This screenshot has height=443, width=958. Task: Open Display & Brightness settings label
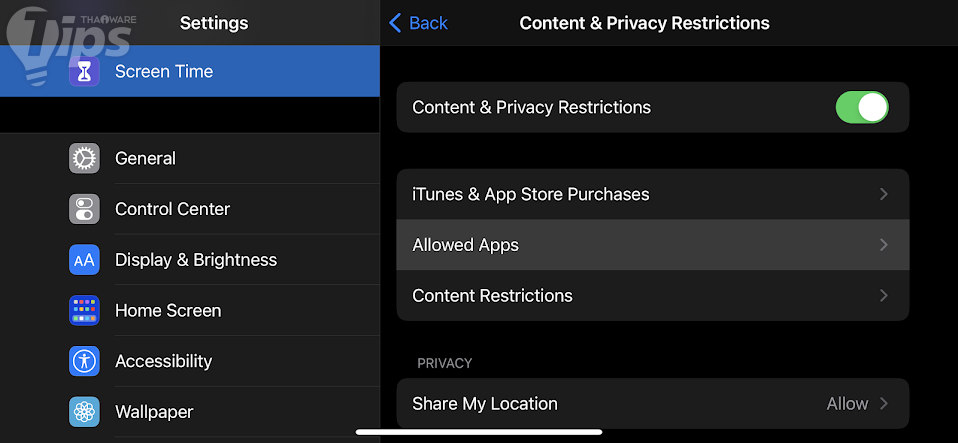(x=196, y=260)
